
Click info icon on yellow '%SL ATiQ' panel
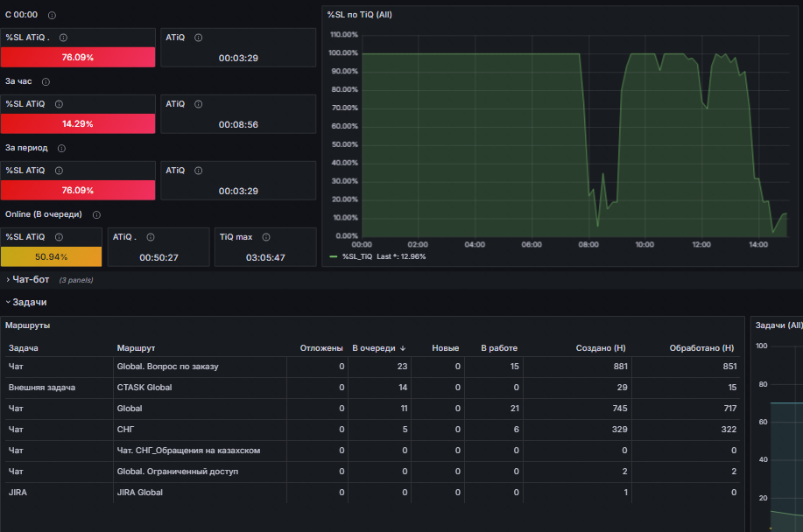pos(59,237)
